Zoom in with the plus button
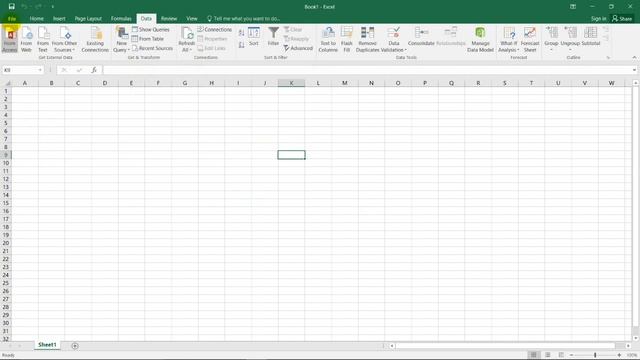The width and height of the screenshot is (640, 360). tap(619, 355)
